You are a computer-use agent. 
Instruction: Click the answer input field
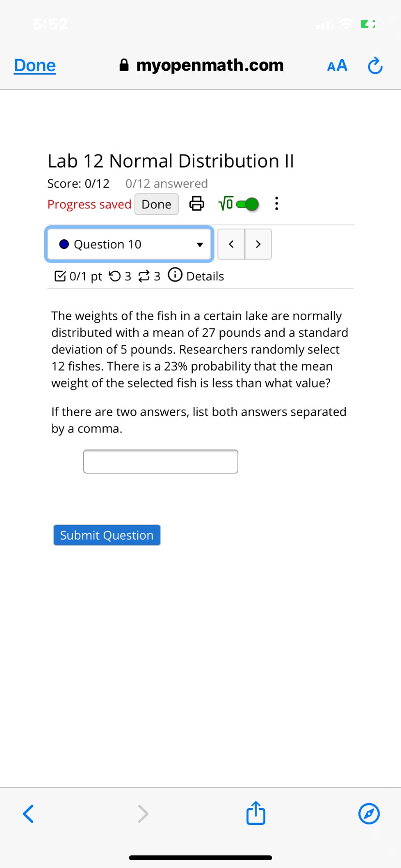point(160,461)
